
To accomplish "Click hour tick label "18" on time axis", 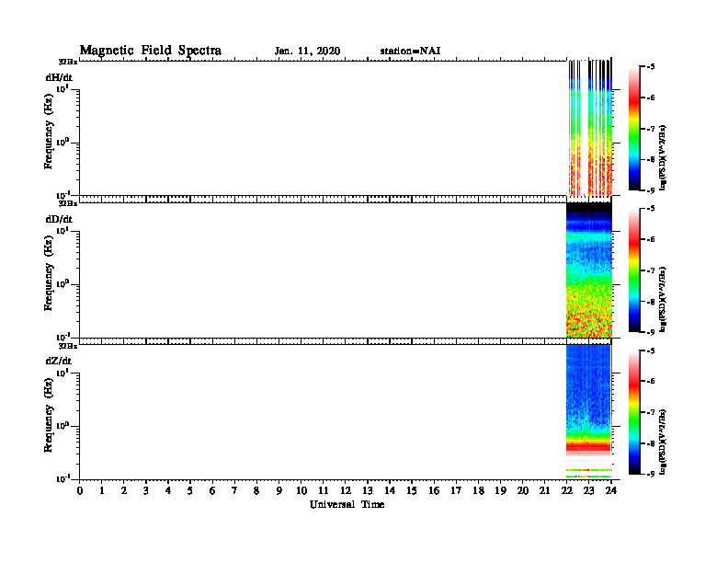I will [x=478, y=490].
